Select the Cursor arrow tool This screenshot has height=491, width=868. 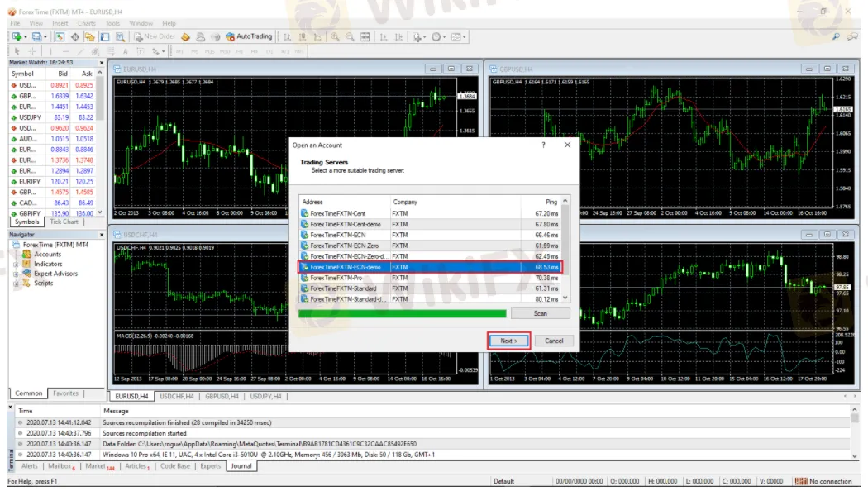[x=17, y=51]
